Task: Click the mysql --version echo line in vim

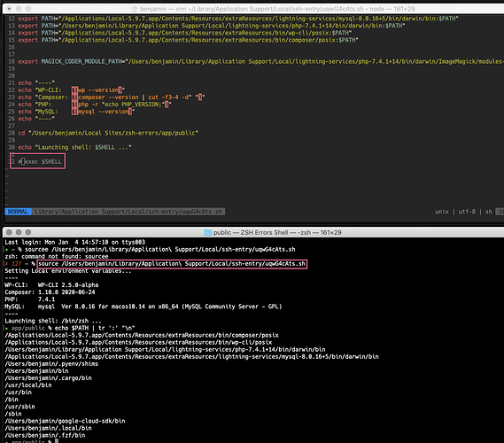Action: pyautogui.click(x=76, y=112)
